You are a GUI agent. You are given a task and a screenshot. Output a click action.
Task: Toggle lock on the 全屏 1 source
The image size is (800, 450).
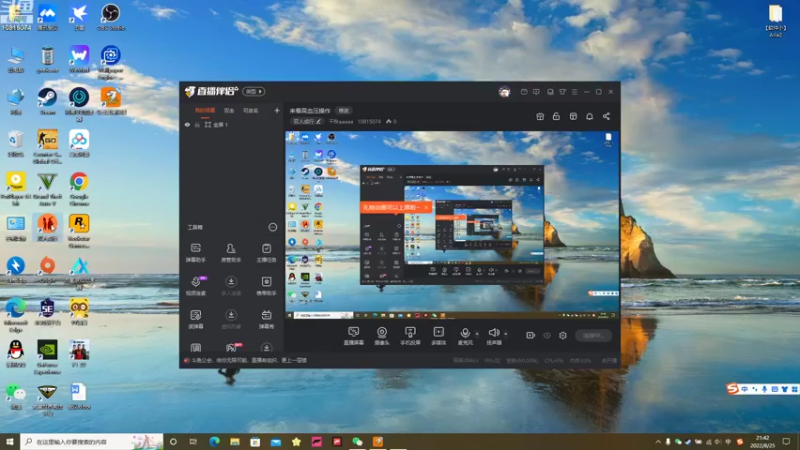tap(197, 124)
